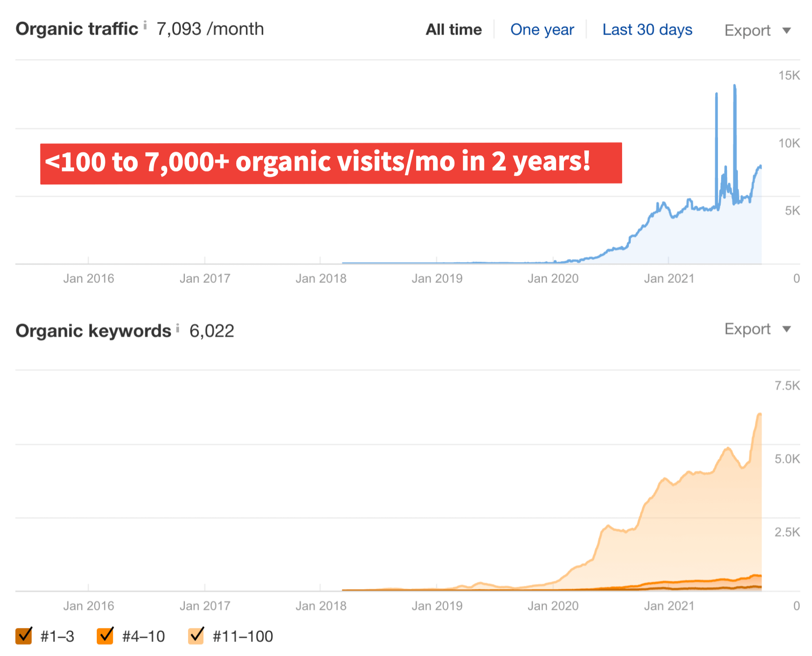Screen dimensions: 812x656
Task: Click the red growth annotation banner
Action: (x=331, y=163)
